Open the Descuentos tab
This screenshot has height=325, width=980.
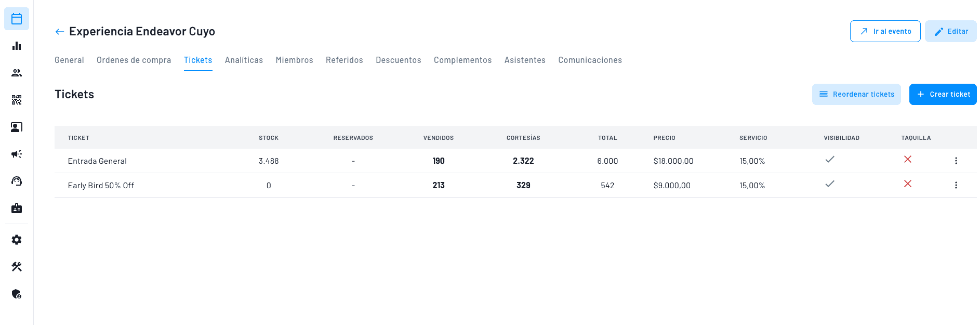tap(399, 60)
